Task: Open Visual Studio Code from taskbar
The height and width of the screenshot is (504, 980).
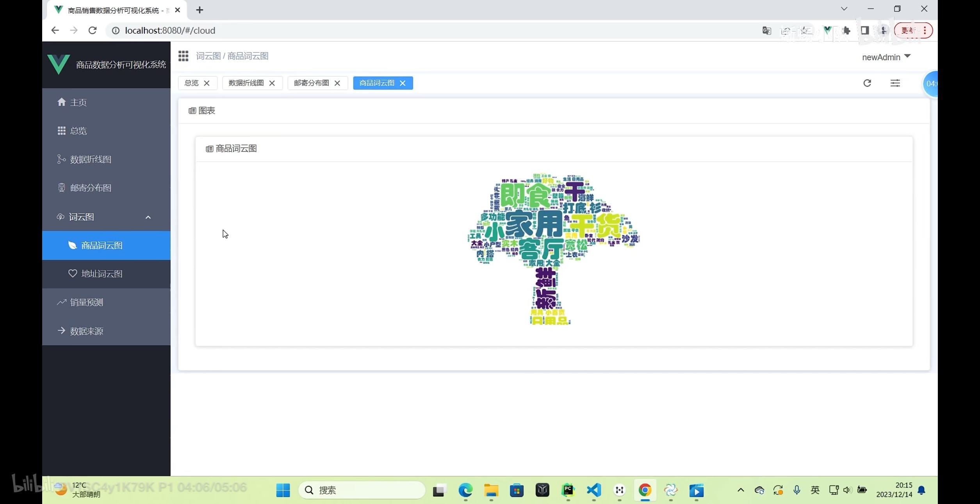Action: coord(593,490)
